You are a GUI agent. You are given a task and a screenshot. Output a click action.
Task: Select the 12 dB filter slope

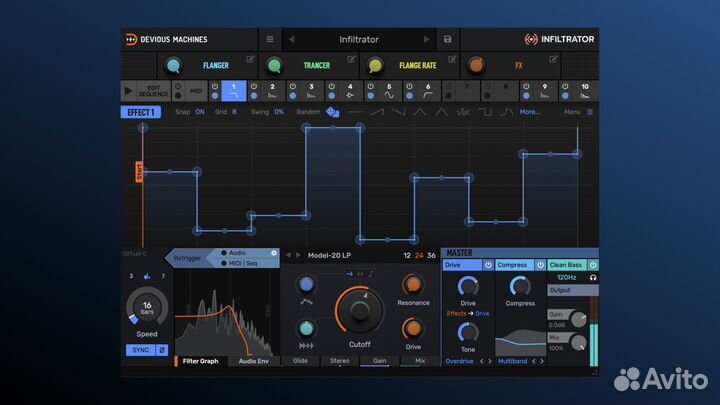coord(407,256)
